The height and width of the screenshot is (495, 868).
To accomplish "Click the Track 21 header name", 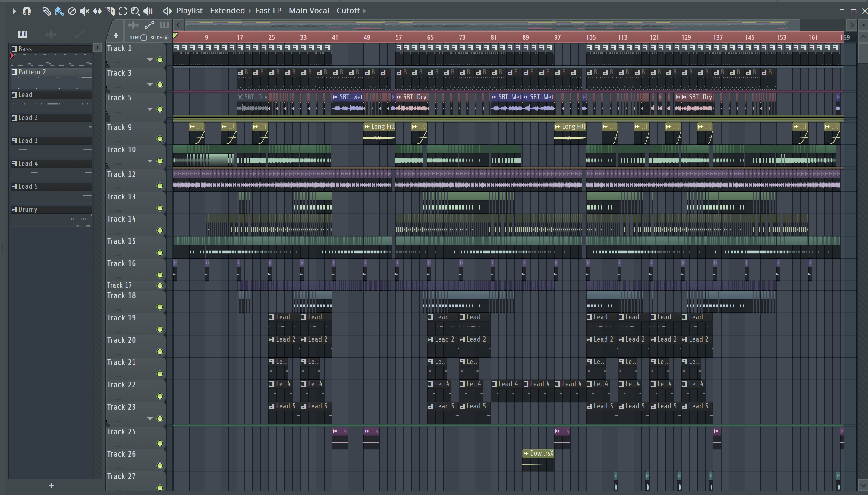I will click(121, 362).
